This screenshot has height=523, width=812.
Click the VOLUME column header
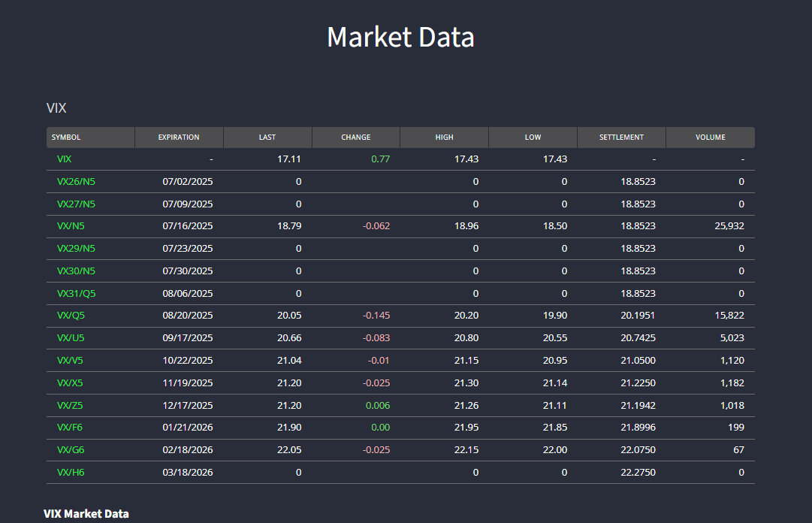point(711,138)
